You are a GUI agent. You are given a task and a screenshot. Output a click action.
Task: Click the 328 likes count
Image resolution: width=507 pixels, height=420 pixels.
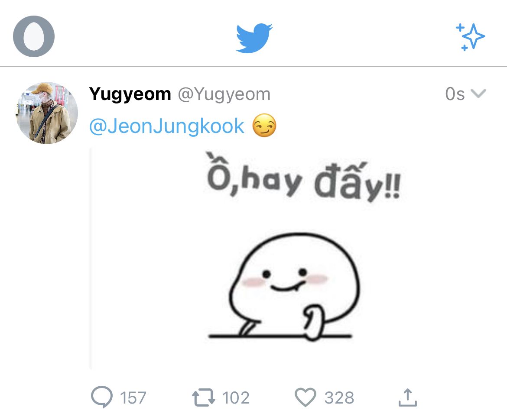[339, 397]
